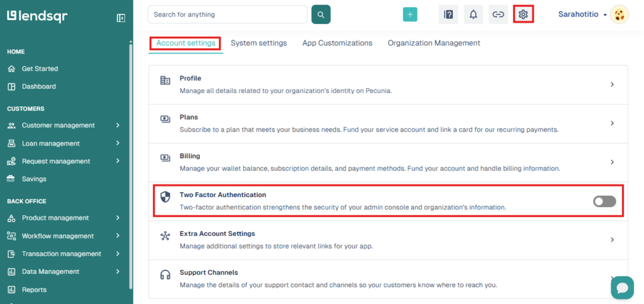The height and width of the screenshot is (304, 644).
Task: Expand Product management submenu
Action: [65, 218]
